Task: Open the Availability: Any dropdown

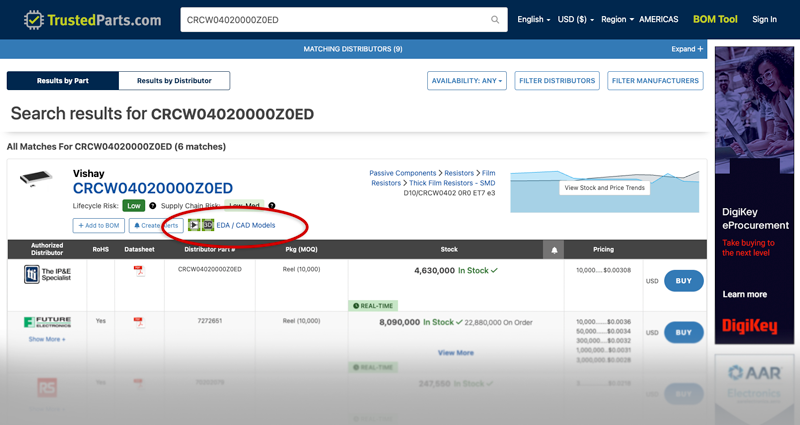Action: [467, 81]
